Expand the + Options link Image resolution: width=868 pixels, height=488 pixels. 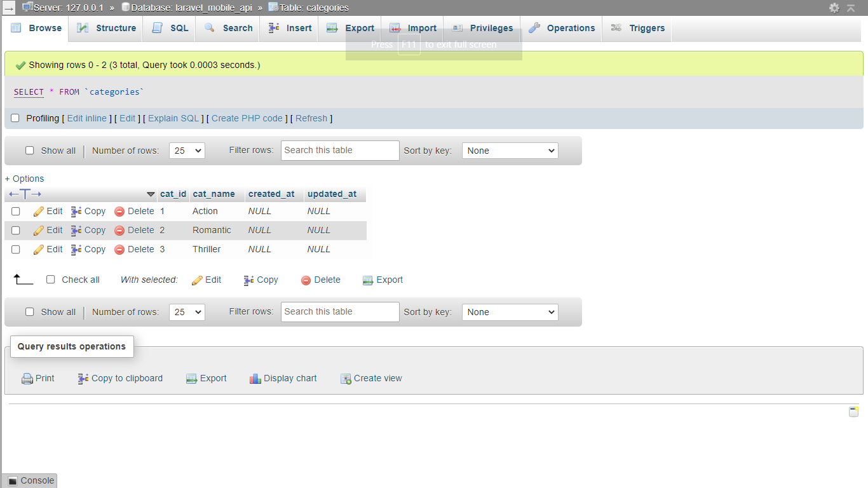[25, 179]
